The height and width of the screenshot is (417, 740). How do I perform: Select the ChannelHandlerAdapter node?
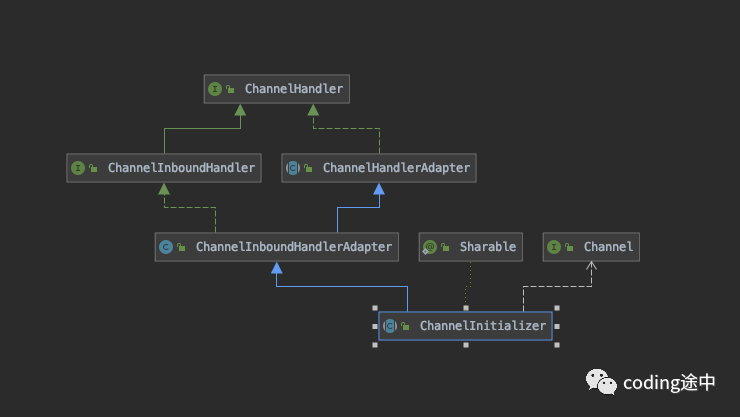point(379,167)
